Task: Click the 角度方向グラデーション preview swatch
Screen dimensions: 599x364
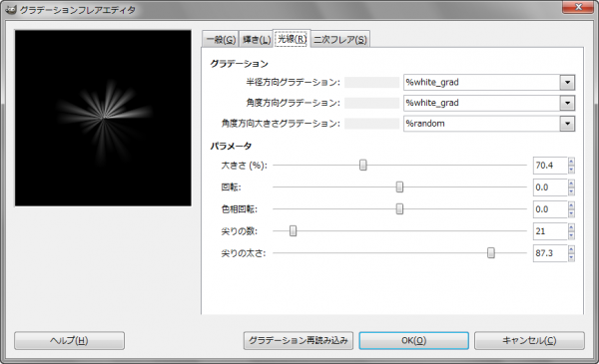Action: point(371,103)
